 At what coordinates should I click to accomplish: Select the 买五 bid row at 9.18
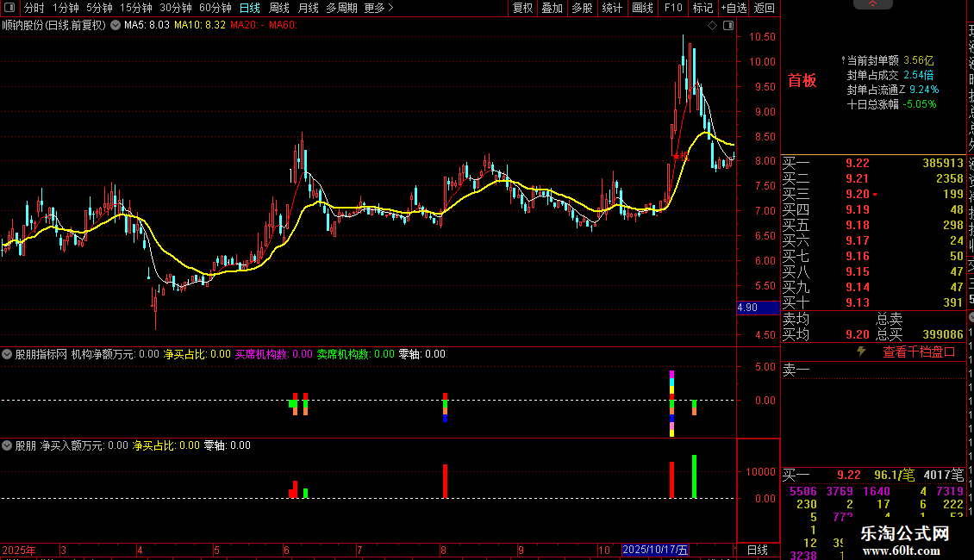(873, 226)
